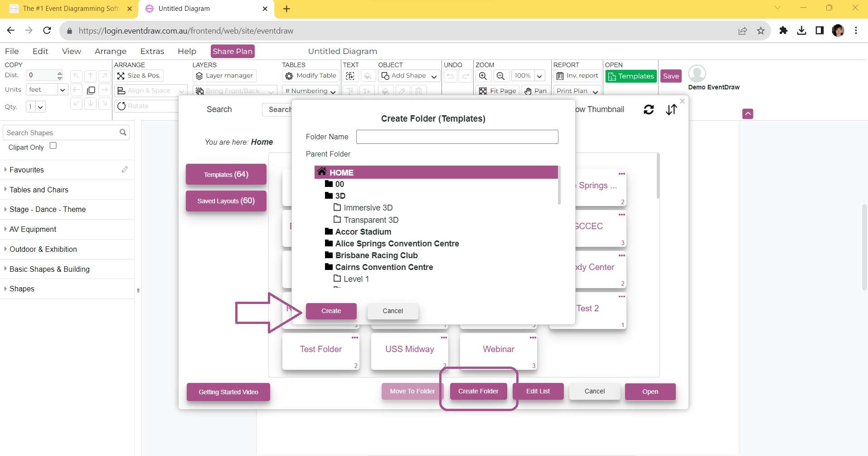The image size is (868, 456).
Task: Expand the Add Shape dropdown
Action: pyautogui.click(x=434, y=77)
